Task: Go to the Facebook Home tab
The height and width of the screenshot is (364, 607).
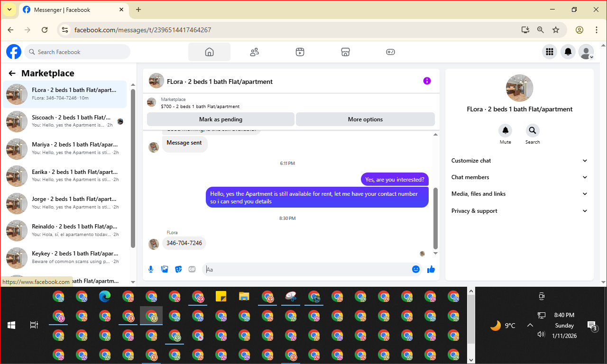Action: pyautogui.click(x=209, y=52)
